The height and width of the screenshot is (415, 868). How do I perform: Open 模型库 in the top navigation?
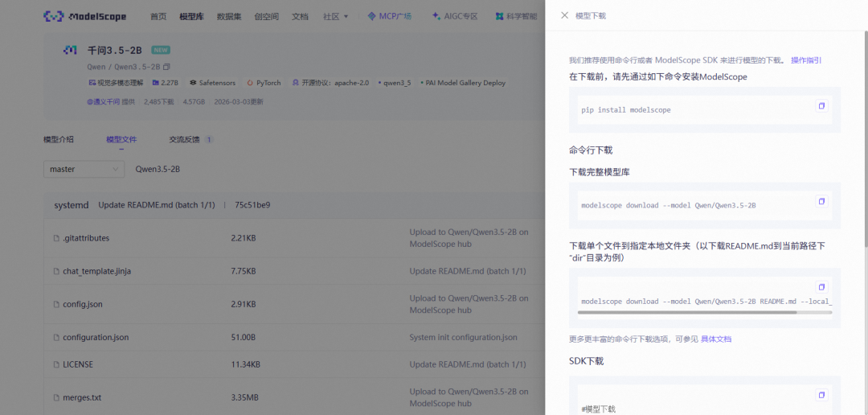tap(191, 17)
